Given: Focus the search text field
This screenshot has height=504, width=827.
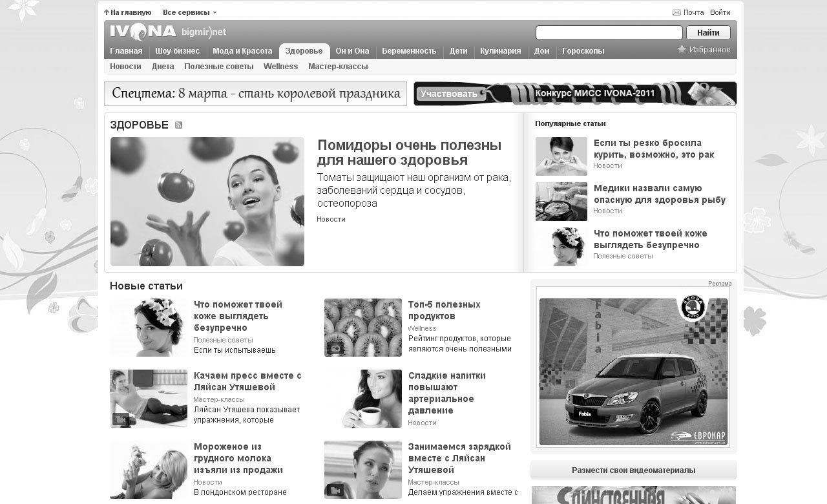Looking at the screenshot, I should pos(609,32).
